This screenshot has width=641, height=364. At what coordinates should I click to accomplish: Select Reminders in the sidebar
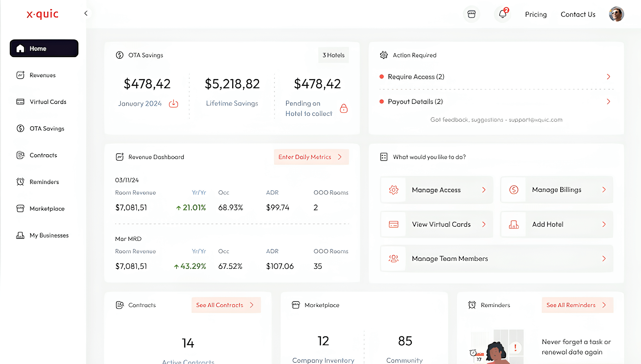point(44,182)
